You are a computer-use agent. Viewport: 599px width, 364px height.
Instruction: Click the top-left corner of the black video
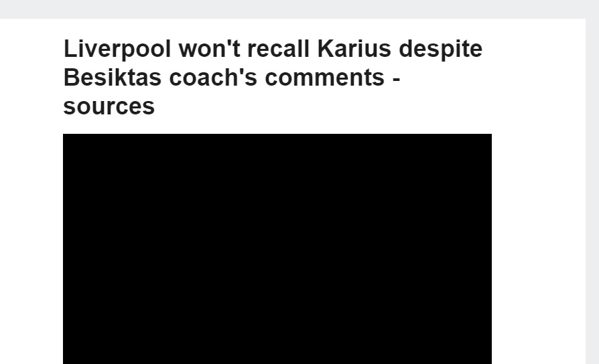pos(64,135)
